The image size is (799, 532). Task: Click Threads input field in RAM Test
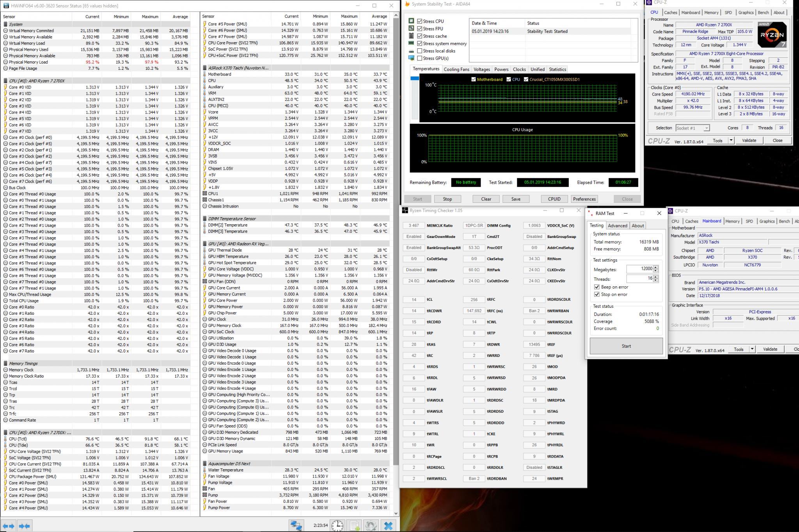click(x=640, y=278)
